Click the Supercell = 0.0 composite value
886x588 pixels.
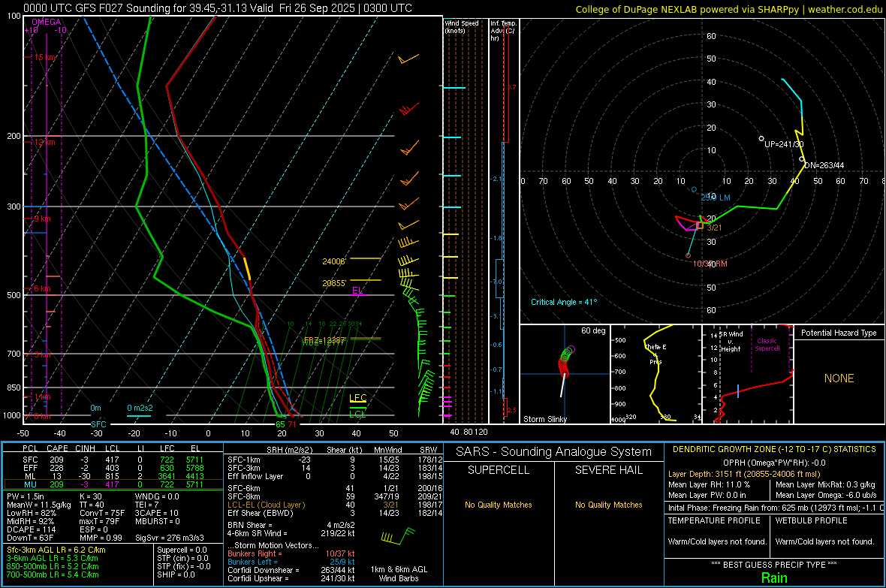(x=182, y=550)
